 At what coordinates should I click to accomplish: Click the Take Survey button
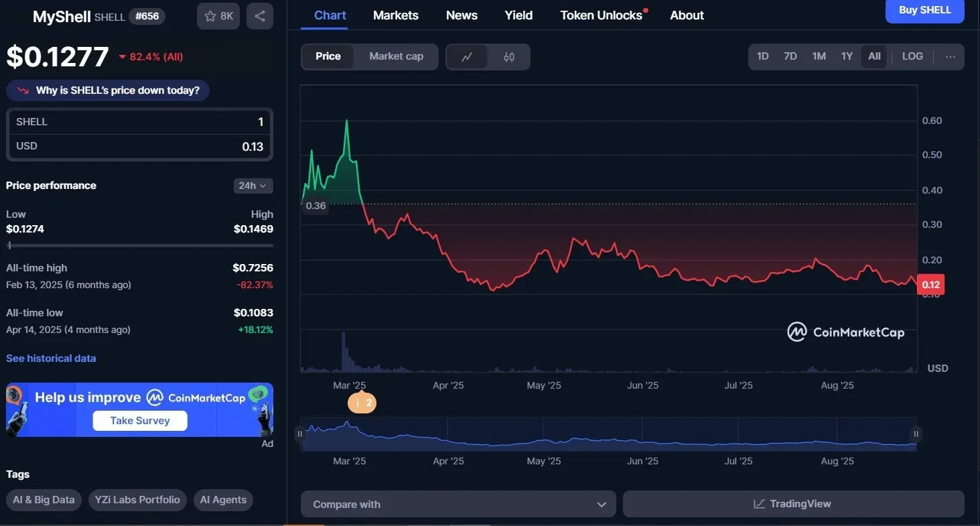coord(140,421)
